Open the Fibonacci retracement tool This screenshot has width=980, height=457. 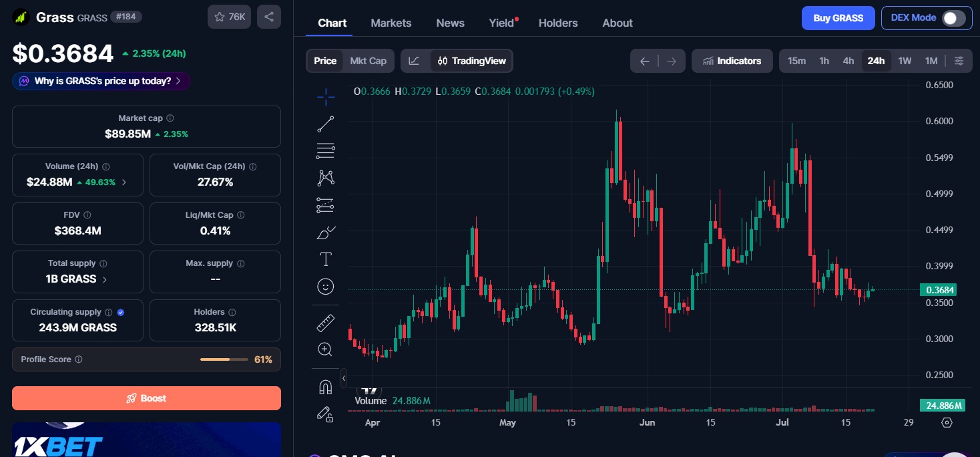click(x=326, y=151)
